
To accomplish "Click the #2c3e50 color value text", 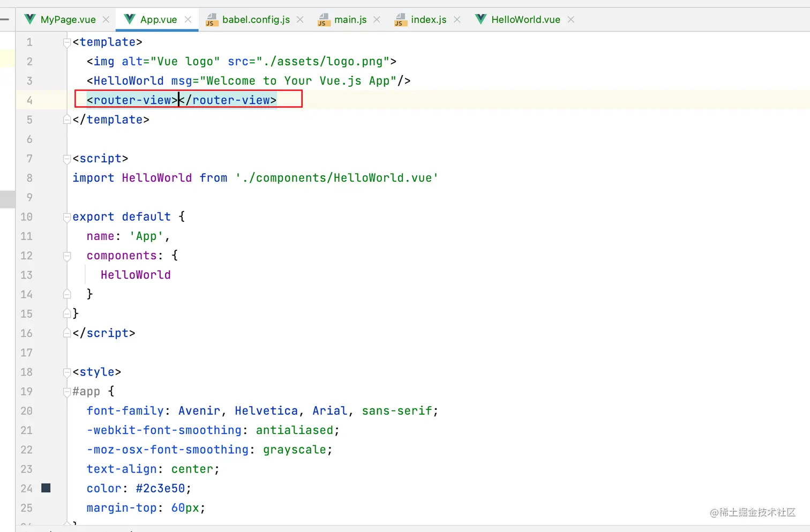I will [160, 489].
